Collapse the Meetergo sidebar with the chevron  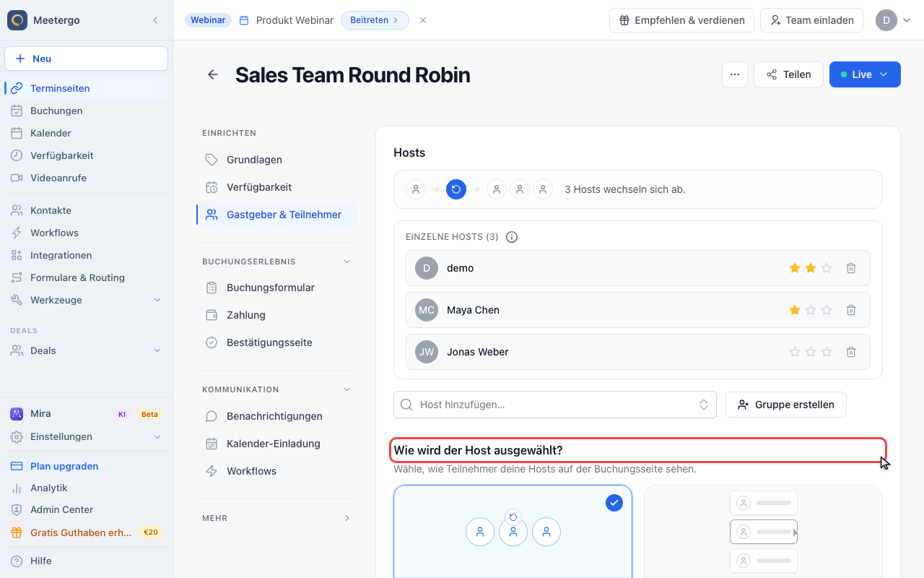155,20
